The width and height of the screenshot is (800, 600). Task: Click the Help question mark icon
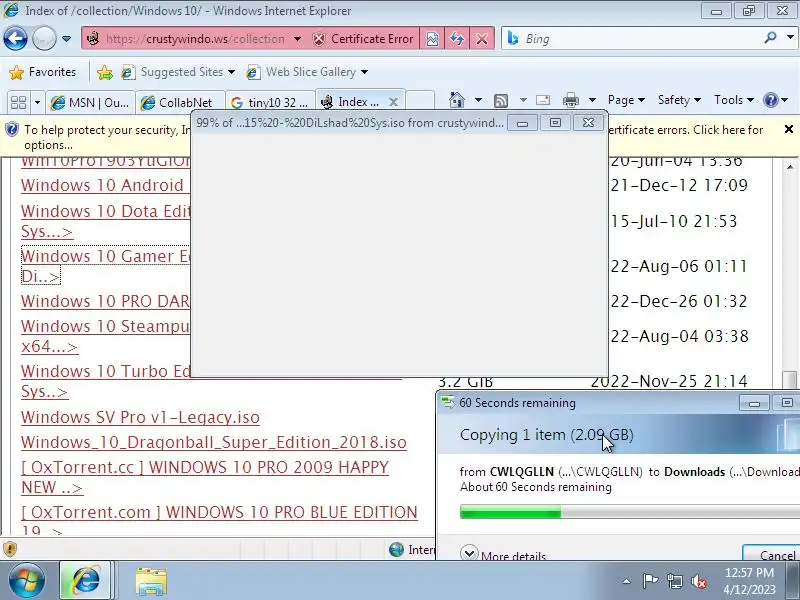(x=770, y=100)
